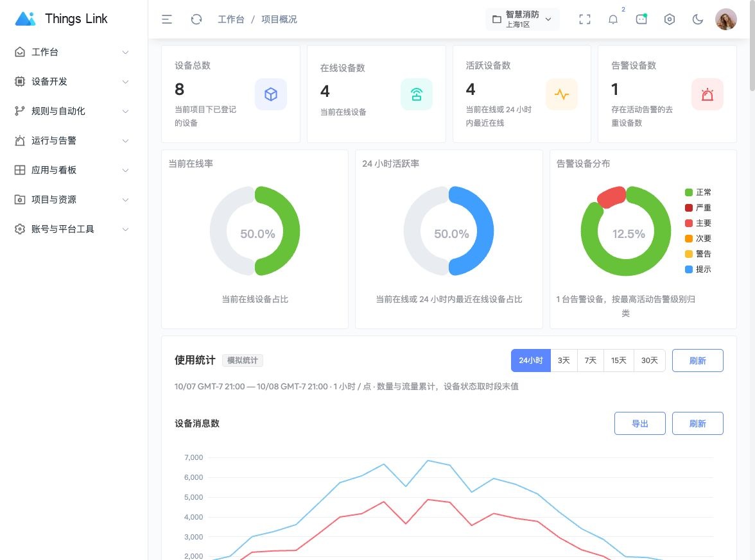Viewport: 755px width, 560px height.
Task: Click the 规则与自动化 branch icon
Action: coord(20,111)
